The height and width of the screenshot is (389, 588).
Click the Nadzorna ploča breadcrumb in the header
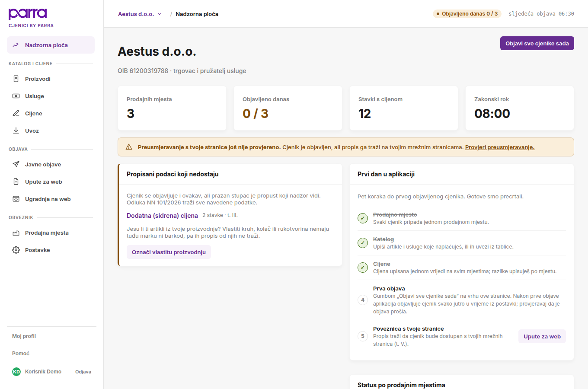[197, 14]
